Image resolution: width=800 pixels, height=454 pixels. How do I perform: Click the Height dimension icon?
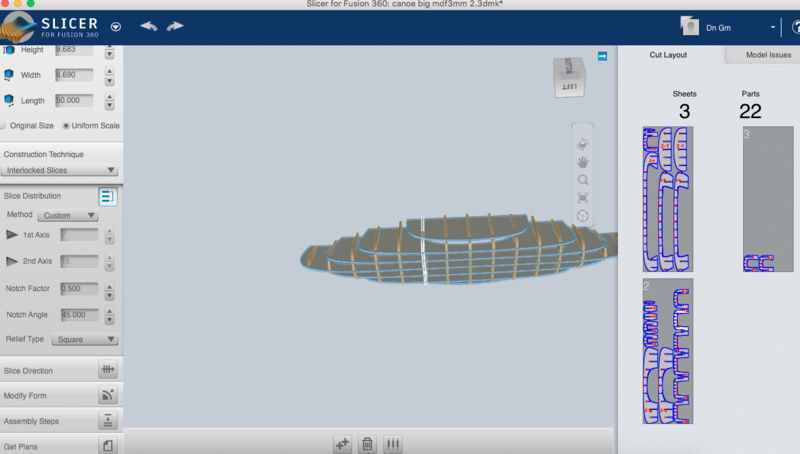pyautogui.click(x=9, y=50)
